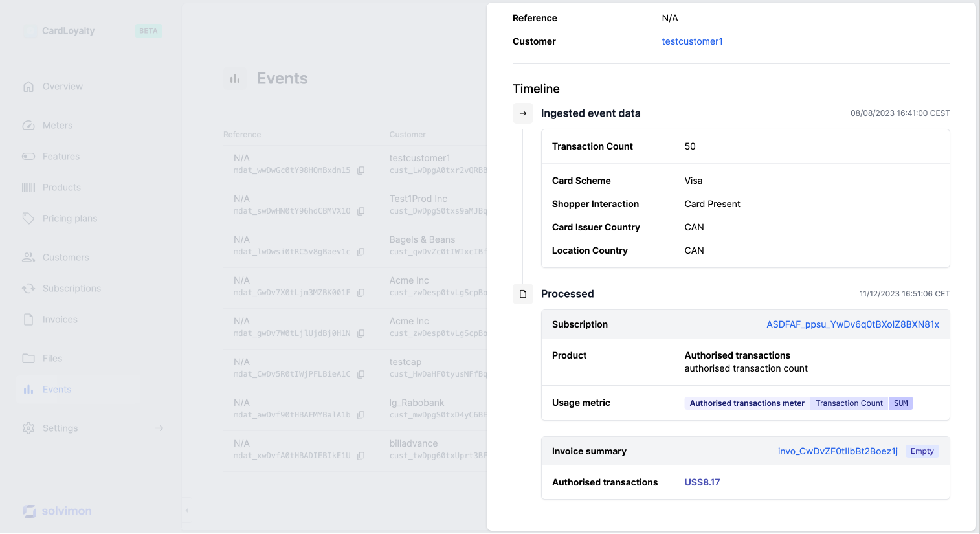Click the US$8.17 authorised transactions amount
The width and height of the screenshot is (980, 534).
tap(702, 482)
